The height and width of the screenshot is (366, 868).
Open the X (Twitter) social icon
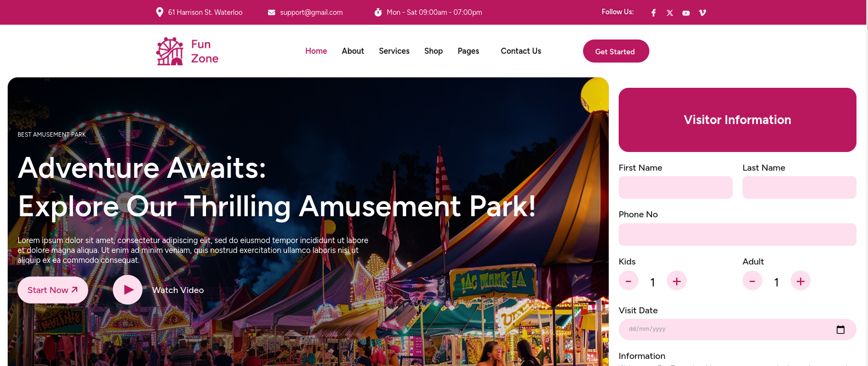[670, 13]
